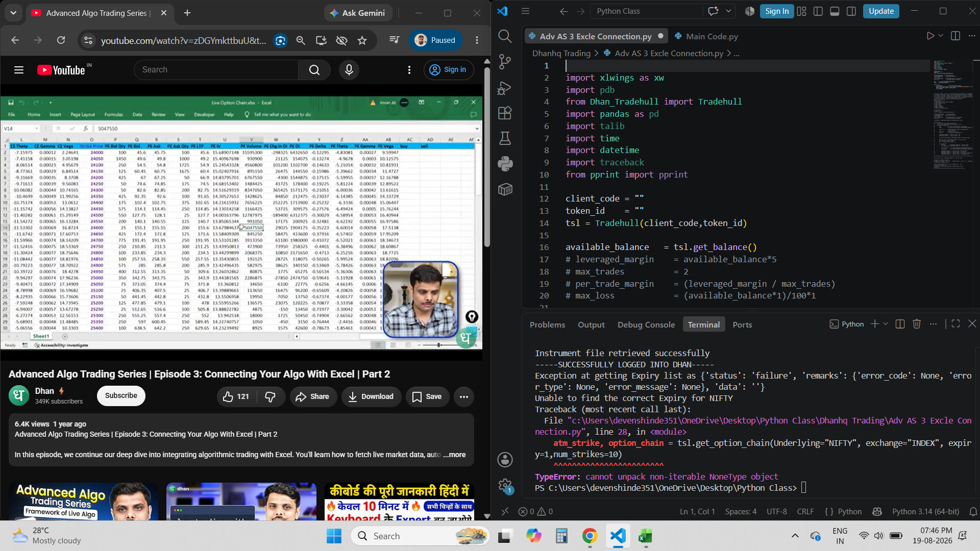
Task: Focus the YouTube search field
Action: [216, 70]
